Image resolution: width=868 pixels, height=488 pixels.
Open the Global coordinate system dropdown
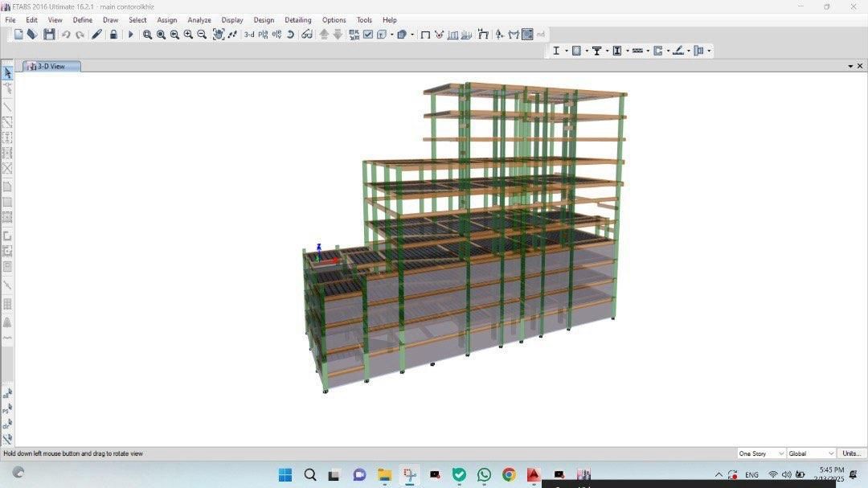811,453
